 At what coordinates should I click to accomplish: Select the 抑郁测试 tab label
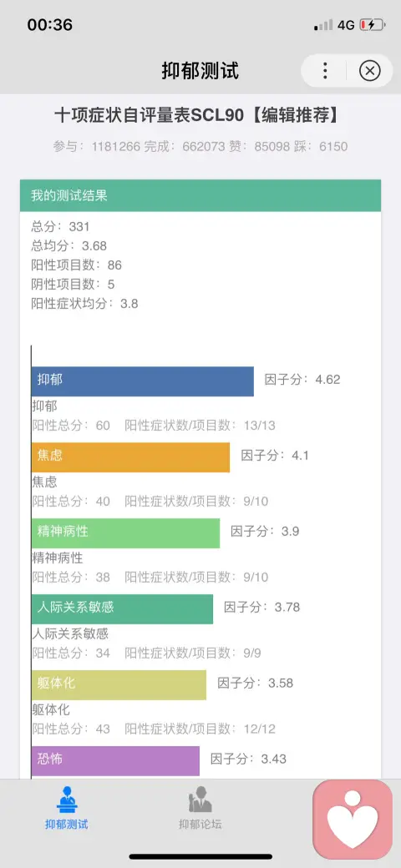[x=67, y=824]
